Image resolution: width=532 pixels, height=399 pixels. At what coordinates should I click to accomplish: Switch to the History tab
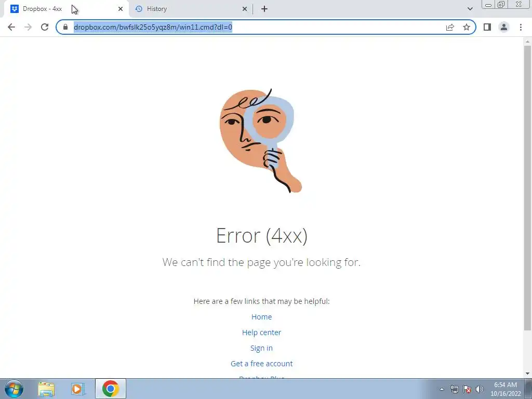pyautogui.click(x=191, y=9)
